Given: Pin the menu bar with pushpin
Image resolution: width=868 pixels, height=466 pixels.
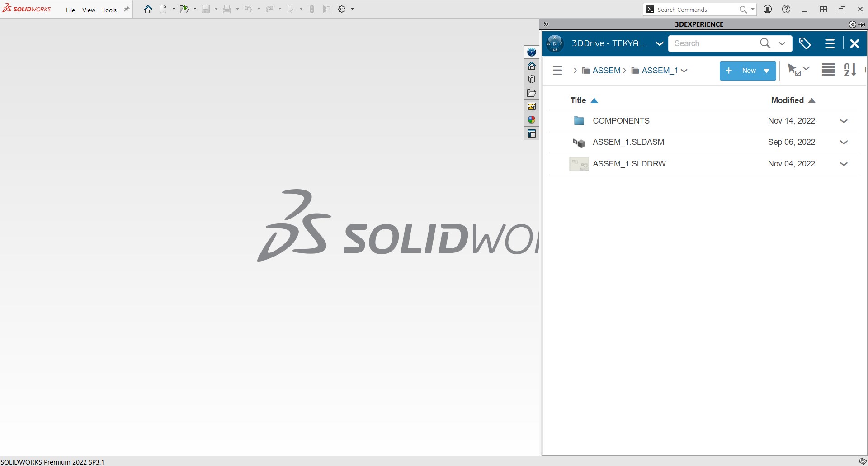Looking at the screenshot, I should (x=127, y=9).
